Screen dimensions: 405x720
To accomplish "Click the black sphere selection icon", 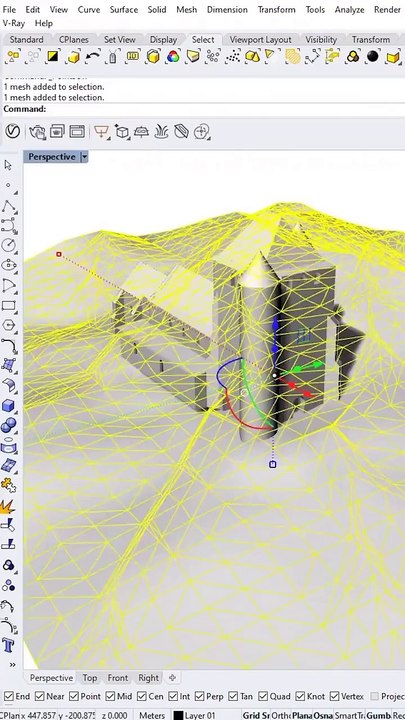I will tap(373, 56).
